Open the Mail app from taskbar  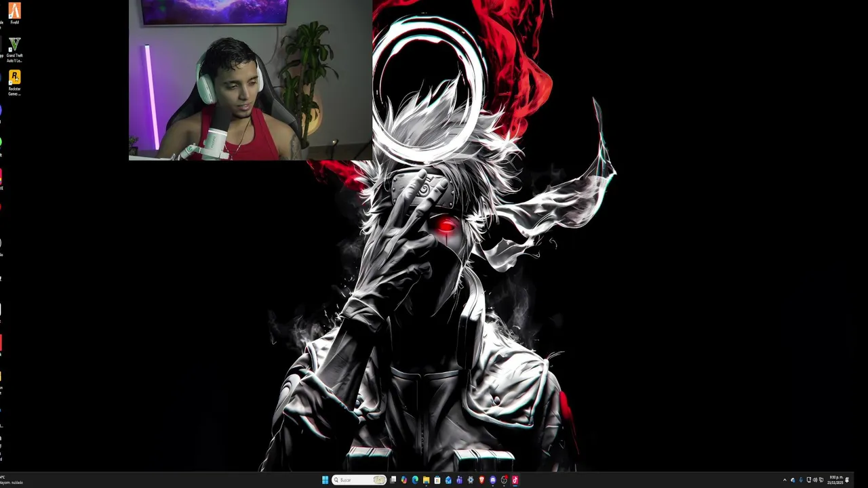[x=448, y=480]
